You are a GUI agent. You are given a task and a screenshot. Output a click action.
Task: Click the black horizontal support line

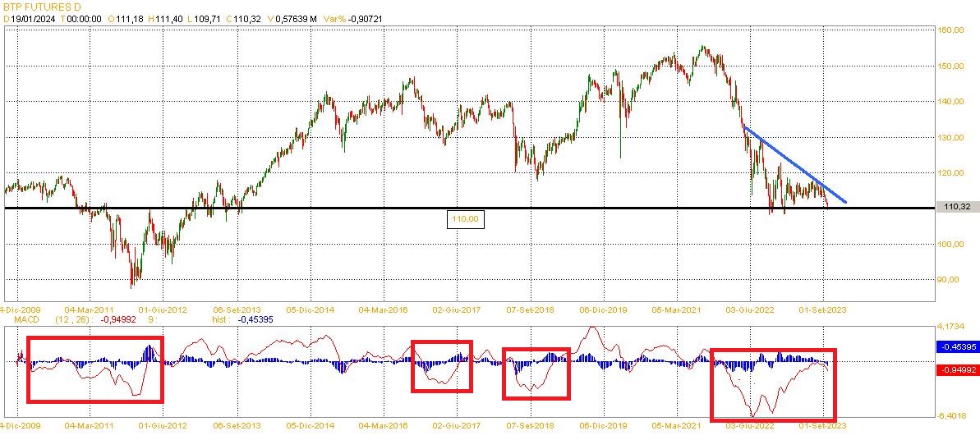(x=469, y=209)
